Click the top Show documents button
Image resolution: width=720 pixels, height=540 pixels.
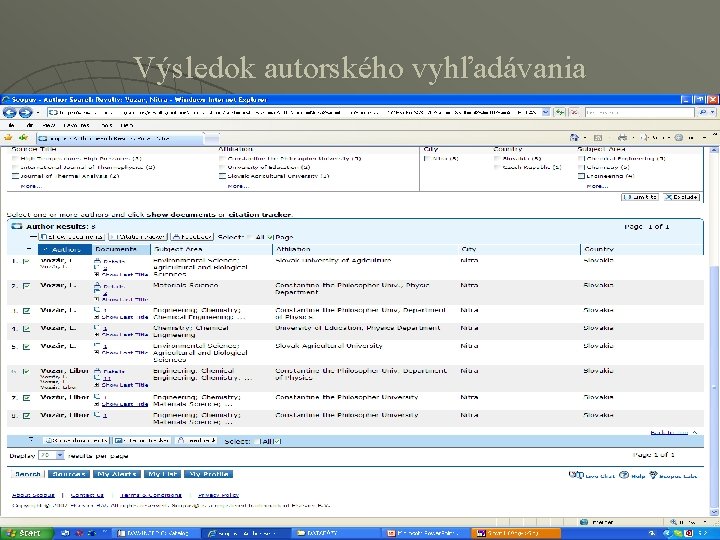click(72, 237)
